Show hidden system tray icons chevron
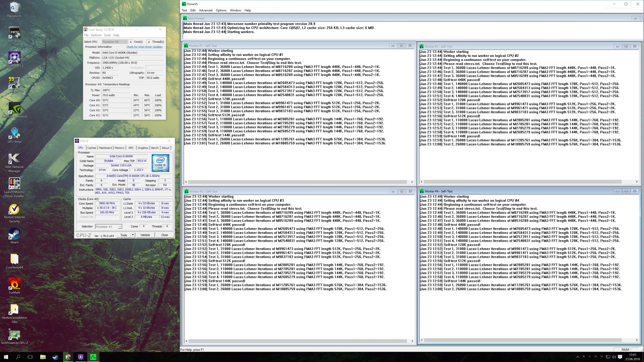 [578, 357]
